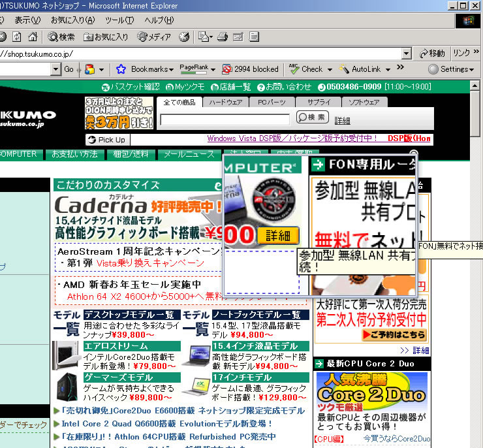Viewport: 483px width, 448px height.
Task: Click the 検索 search button on shop
Action: pos(312,118)
